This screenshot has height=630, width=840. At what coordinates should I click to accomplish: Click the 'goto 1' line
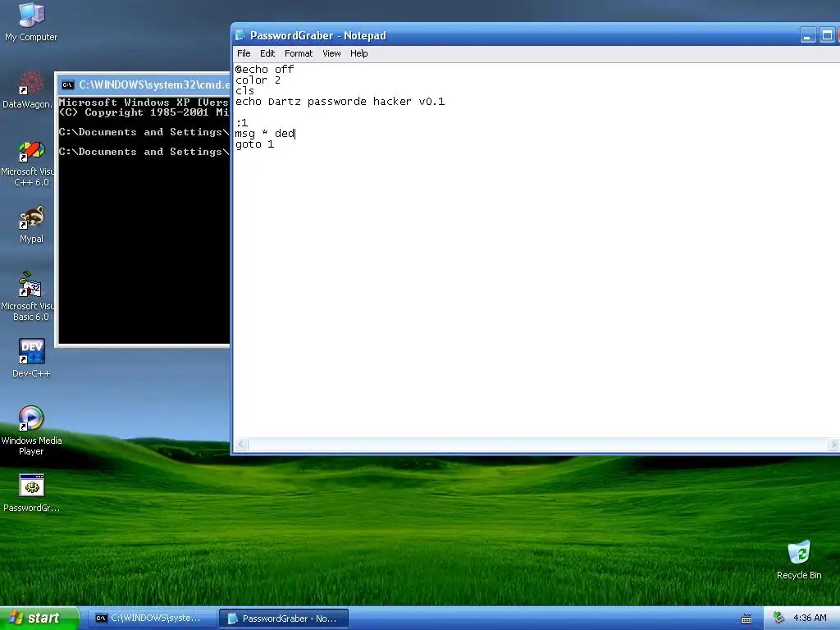point(255,144)
